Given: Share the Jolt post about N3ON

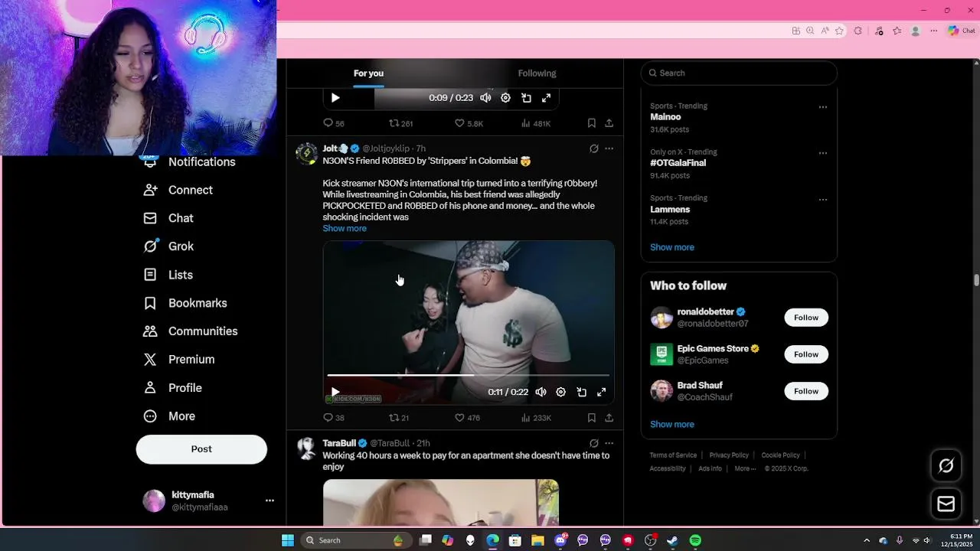Looking at the screenshot, I should (609, 418).
